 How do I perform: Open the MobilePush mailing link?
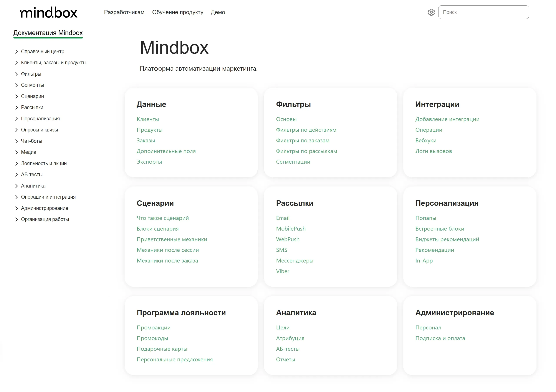(291, 229)
